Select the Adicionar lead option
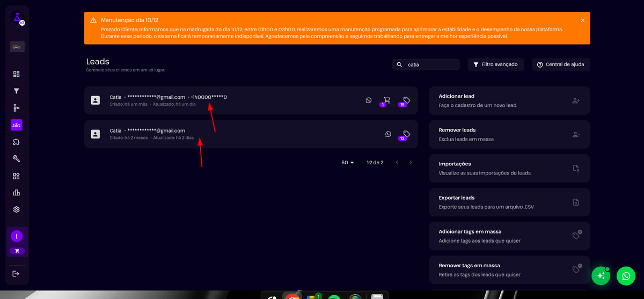The width and height of the screenshot is (644, 299). point(509,100)
